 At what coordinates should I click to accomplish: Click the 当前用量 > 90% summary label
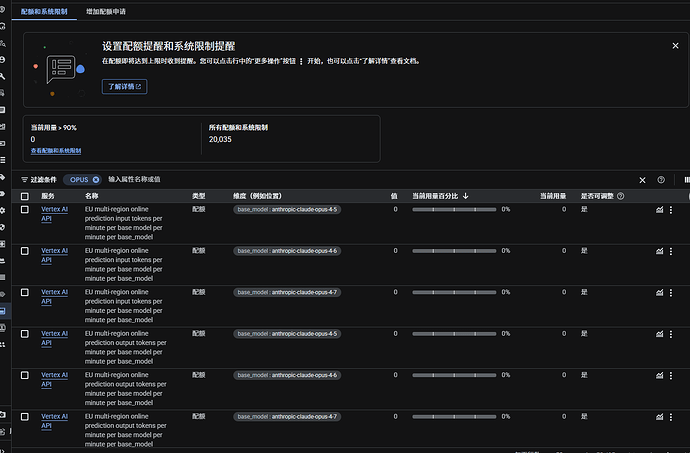pyautogui.click(x=54, y=128)
